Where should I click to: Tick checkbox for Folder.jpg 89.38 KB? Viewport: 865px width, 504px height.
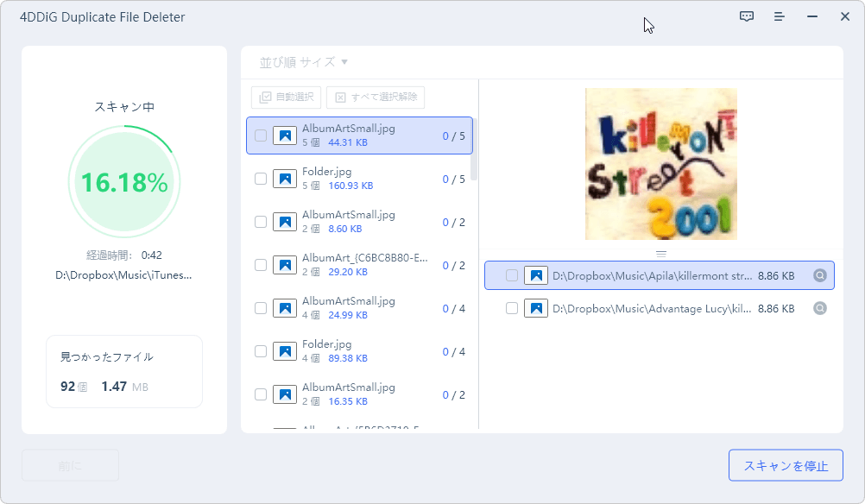(261, 351)
